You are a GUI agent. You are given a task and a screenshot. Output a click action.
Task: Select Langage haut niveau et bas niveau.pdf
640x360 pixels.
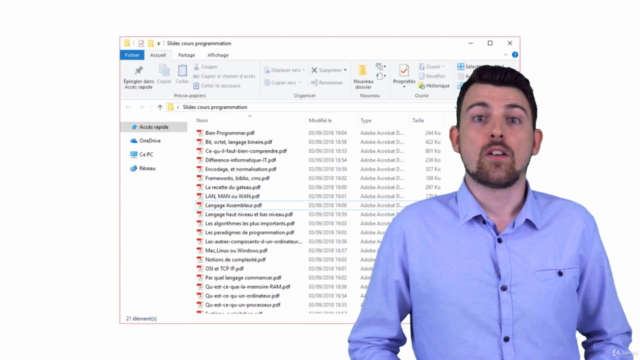(249, 214)
